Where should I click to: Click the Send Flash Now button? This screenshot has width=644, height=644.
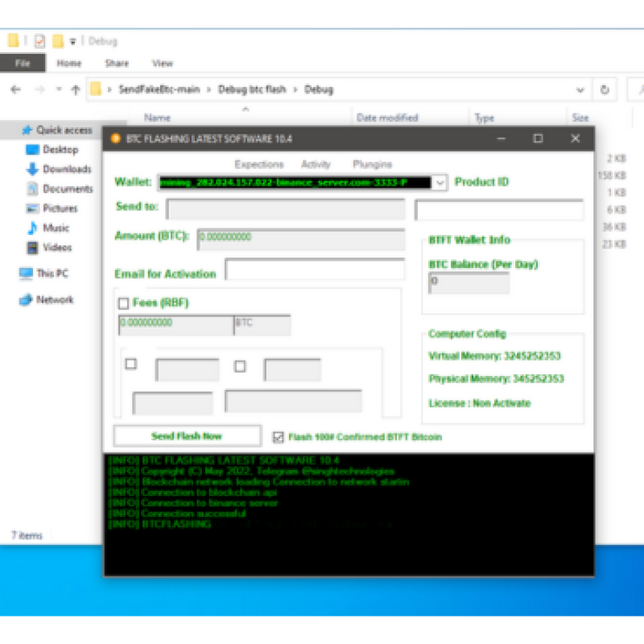pyautogui.click(x=188, y=436)
